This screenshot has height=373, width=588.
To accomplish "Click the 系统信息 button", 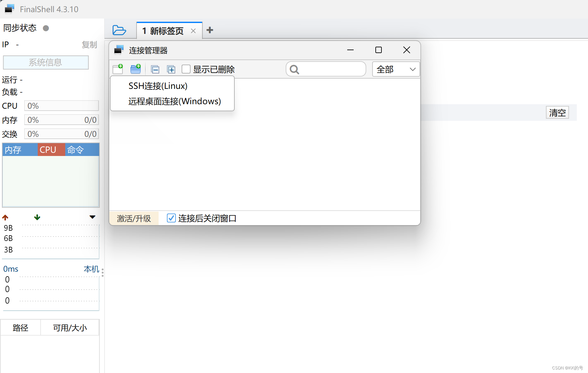I will coord(46,62).
